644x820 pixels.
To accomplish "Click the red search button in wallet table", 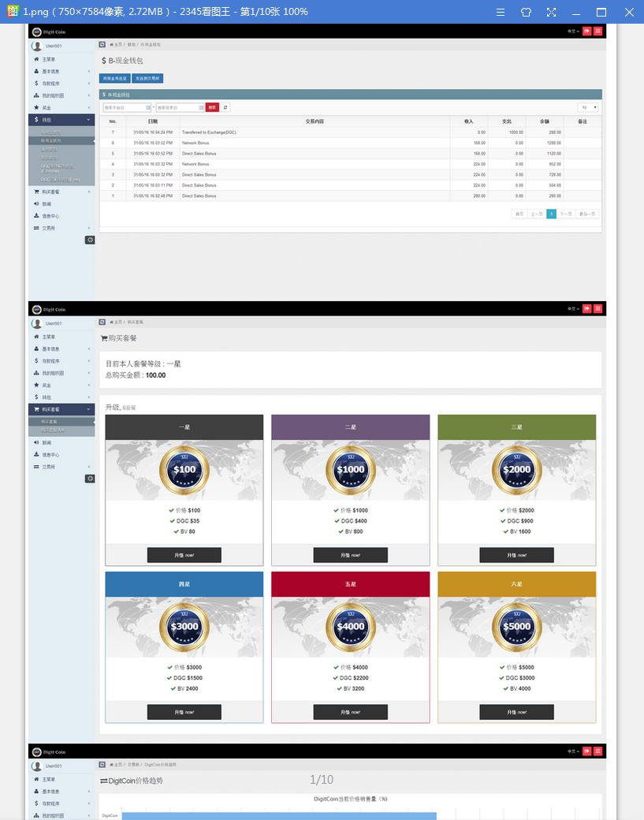I will point(212,107).
